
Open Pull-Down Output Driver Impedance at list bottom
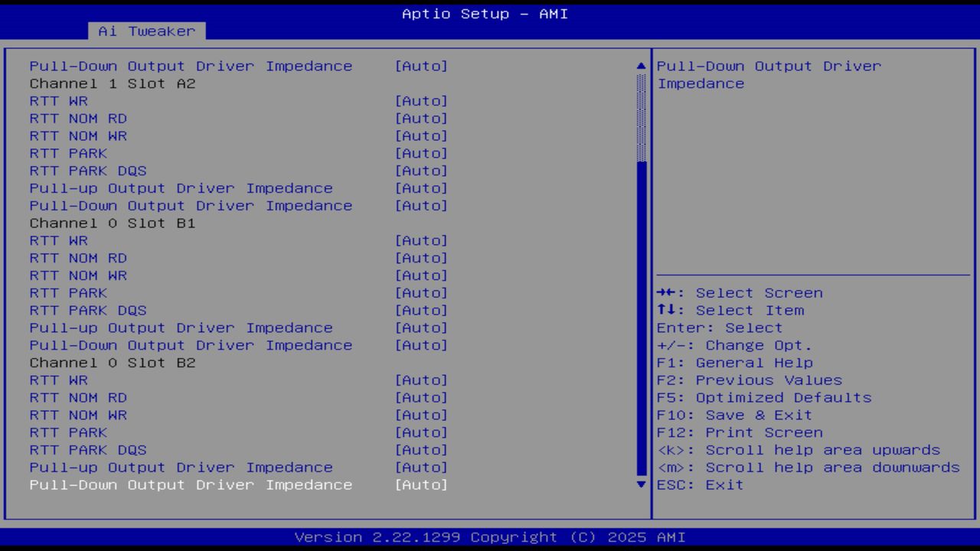click(x=191, y=484)
